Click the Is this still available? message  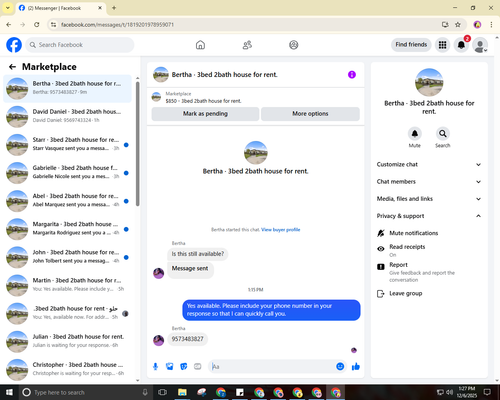(198, 254)
